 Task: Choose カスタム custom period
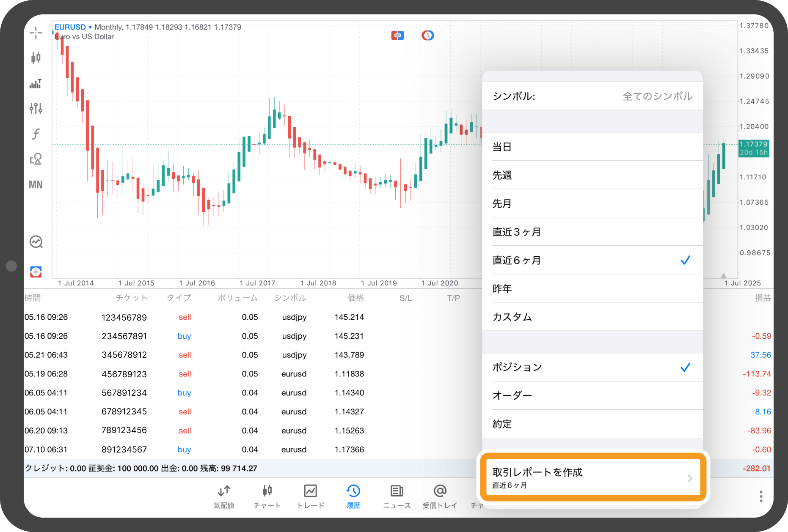(592, 317)
